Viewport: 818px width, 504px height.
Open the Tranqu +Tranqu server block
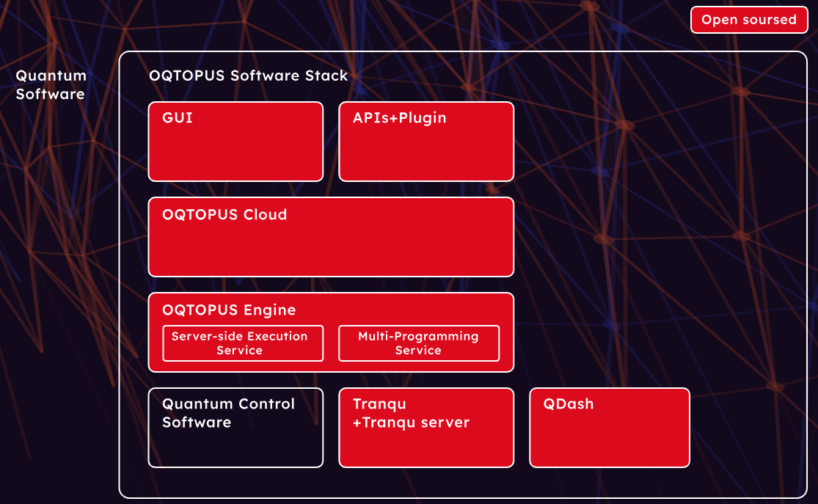[426, 428]
